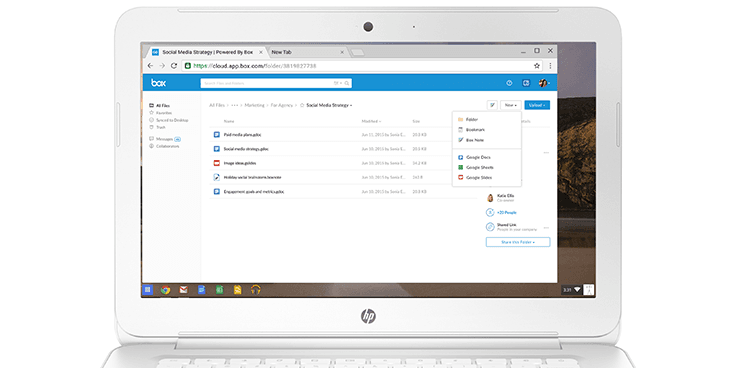Open Collaborators in the sidebar
Screen dimensions: 736x368
tap(164, 146)
